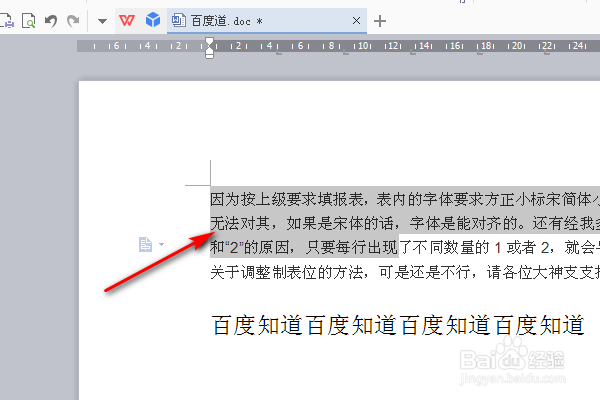
Task: Click the Print icon in the toolbar
Action: click(7, 21)
